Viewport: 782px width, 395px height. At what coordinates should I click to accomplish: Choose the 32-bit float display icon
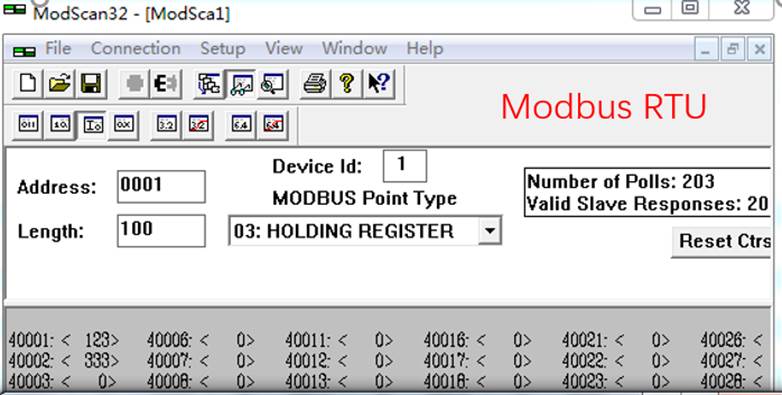pyautogui.click(x=166, y=124)
